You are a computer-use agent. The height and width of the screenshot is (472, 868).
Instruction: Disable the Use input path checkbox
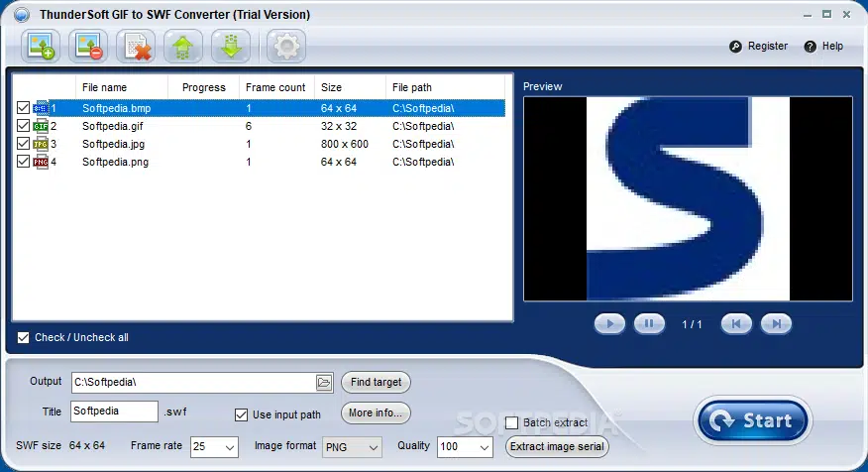(241, 414)
